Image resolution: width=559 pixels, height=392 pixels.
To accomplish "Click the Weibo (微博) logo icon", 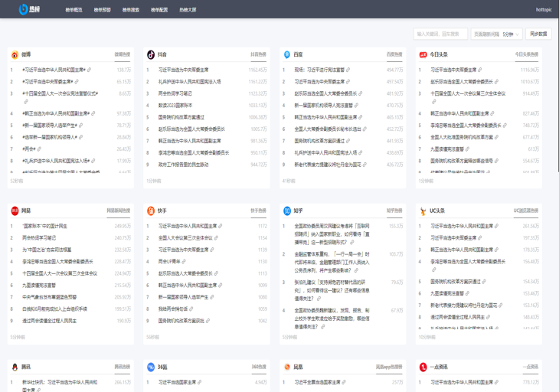I will click(15, 54).
